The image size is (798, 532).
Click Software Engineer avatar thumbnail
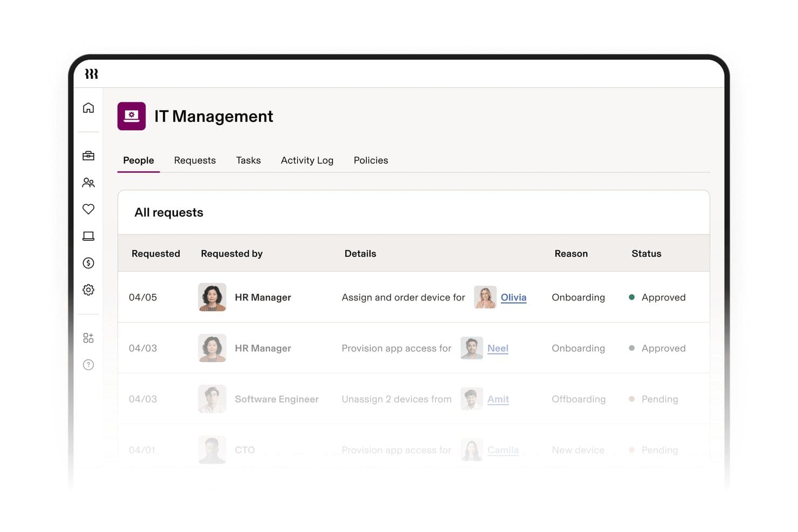click(212, 399)
